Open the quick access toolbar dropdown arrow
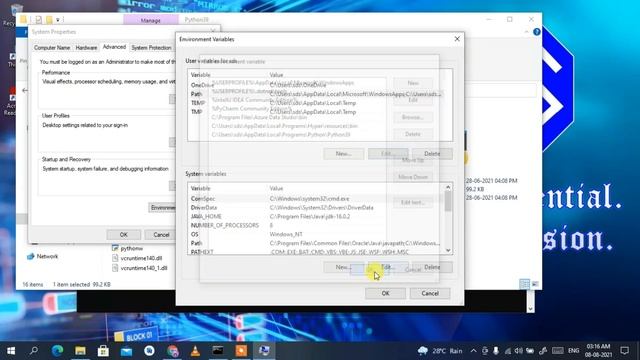 point(58,20)
